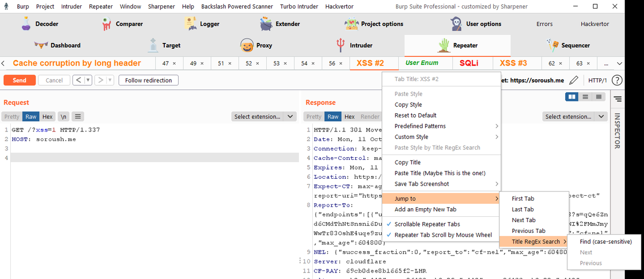This screenshot has width=644, height=279.
Task: Click request hamburger options icon
Action: pyautogui.click(x=78, y=116)
